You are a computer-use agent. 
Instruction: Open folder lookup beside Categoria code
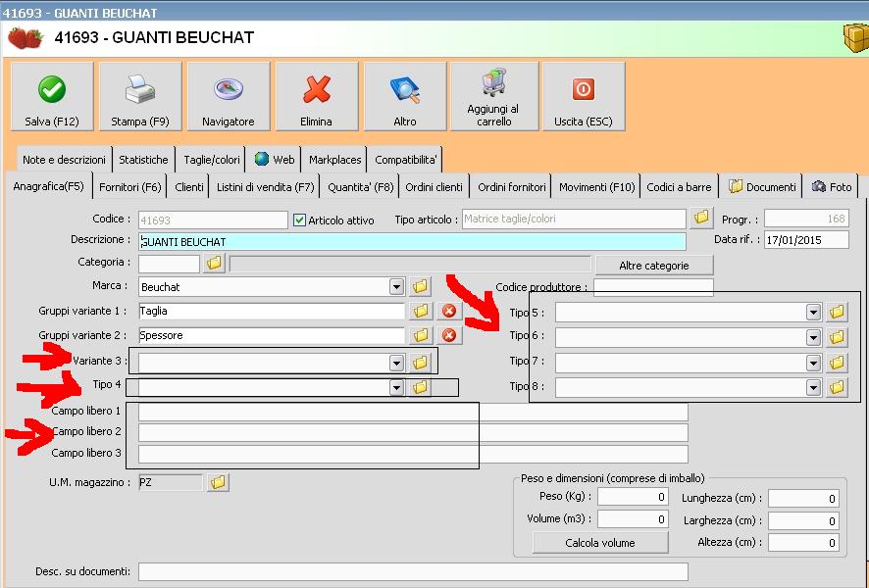(x=214, y=263)
